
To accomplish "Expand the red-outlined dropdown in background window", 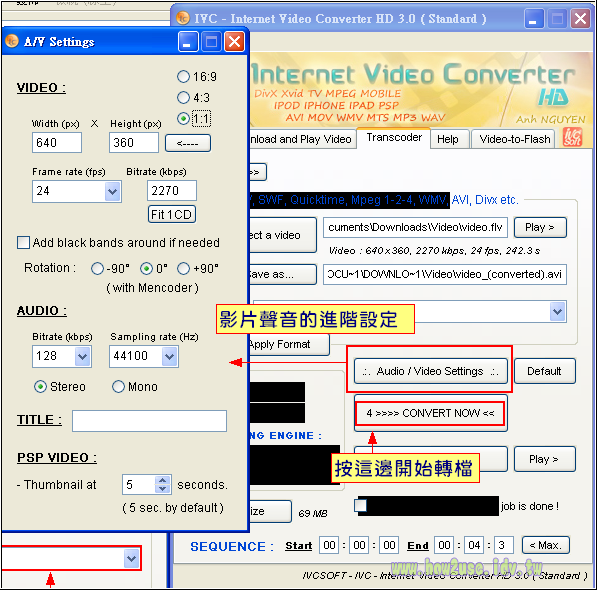I will coord(131,558).
